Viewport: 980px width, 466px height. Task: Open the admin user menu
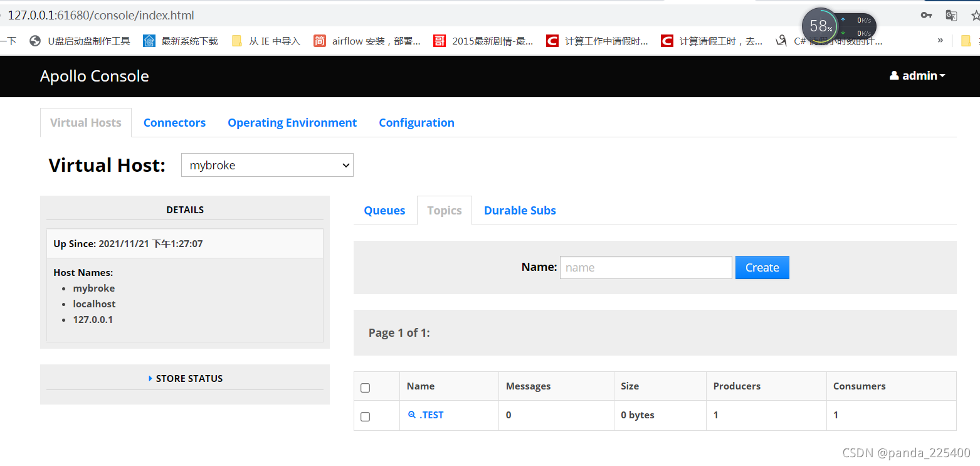point(917,75)
